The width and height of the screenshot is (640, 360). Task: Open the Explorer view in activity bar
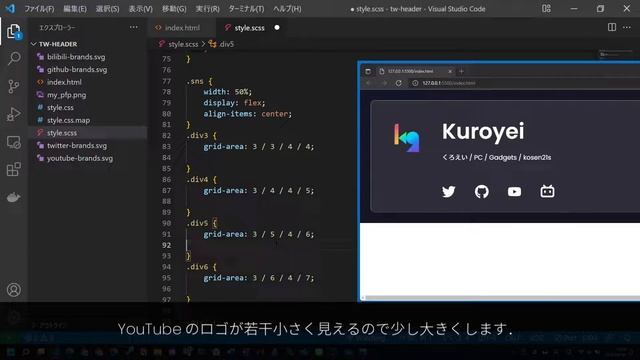click(13, 31)
